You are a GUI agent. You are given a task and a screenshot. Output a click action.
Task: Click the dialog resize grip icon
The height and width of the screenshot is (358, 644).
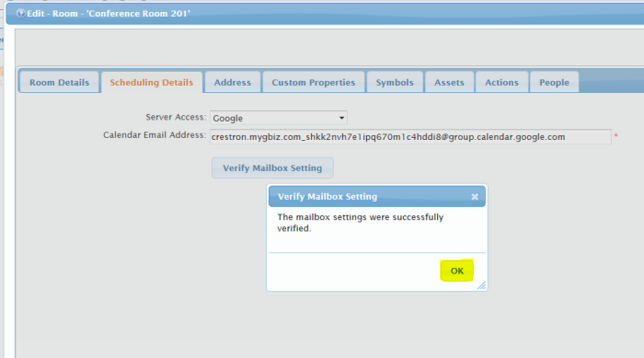(481, 285)
